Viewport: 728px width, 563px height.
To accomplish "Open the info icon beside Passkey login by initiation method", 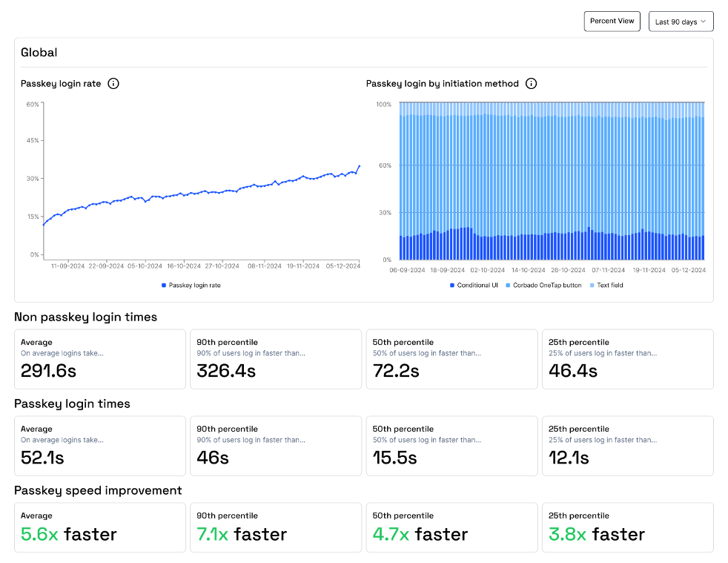I will 531,84.
